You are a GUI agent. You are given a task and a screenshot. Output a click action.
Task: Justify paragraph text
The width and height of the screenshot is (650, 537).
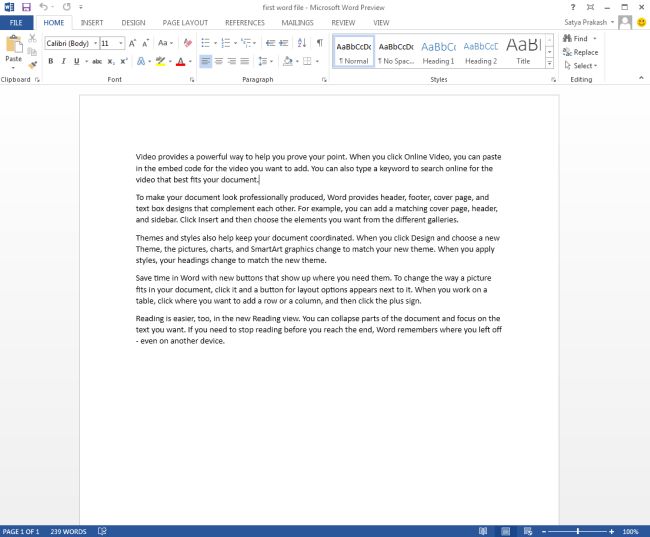pyautogui.click(x=245, y=61)
